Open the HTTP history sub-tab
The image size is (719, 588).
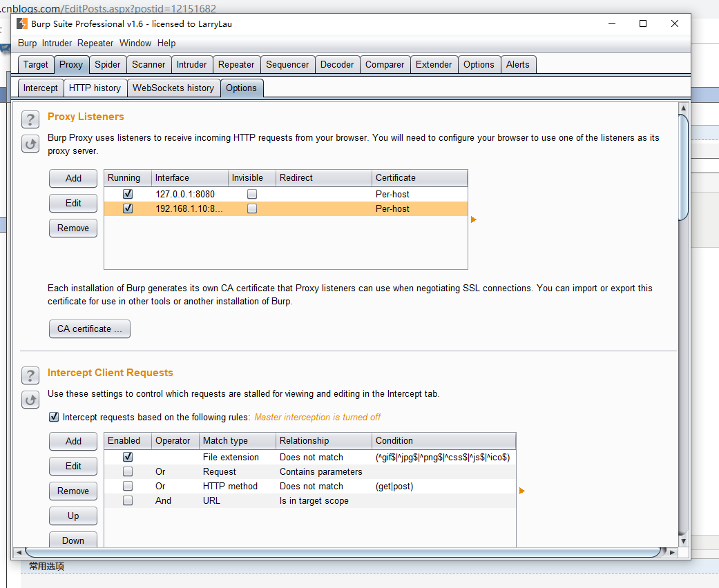coord(95,88)
